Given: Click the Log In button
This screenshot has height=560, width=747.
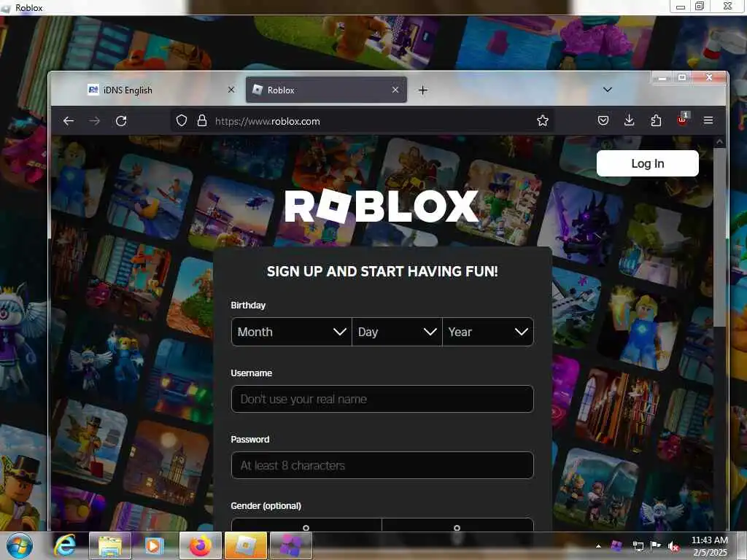Looking at the screenshot, I should click(x=648, y=163).
